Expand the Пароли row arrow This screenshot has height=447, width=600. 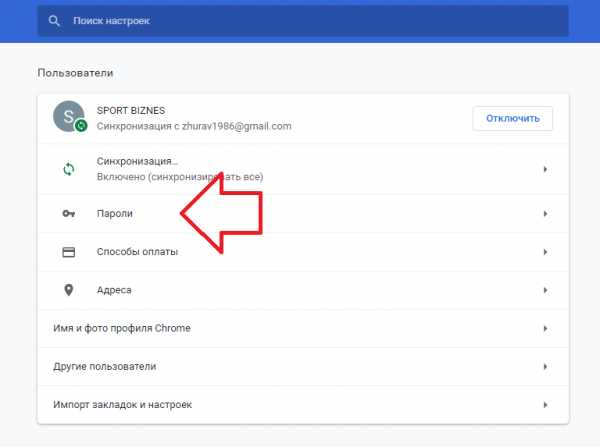[x=545, y=214]
